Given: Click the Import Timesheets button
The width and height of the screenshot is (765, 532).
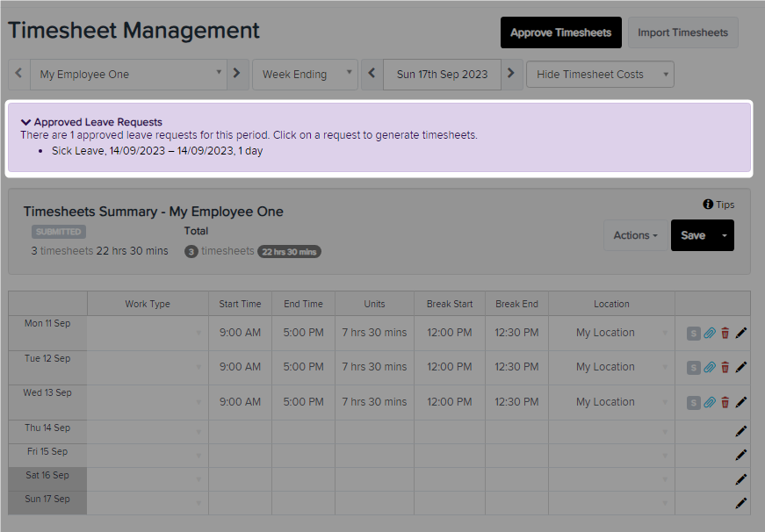Looking at the screenshot, I should (682, 32).
